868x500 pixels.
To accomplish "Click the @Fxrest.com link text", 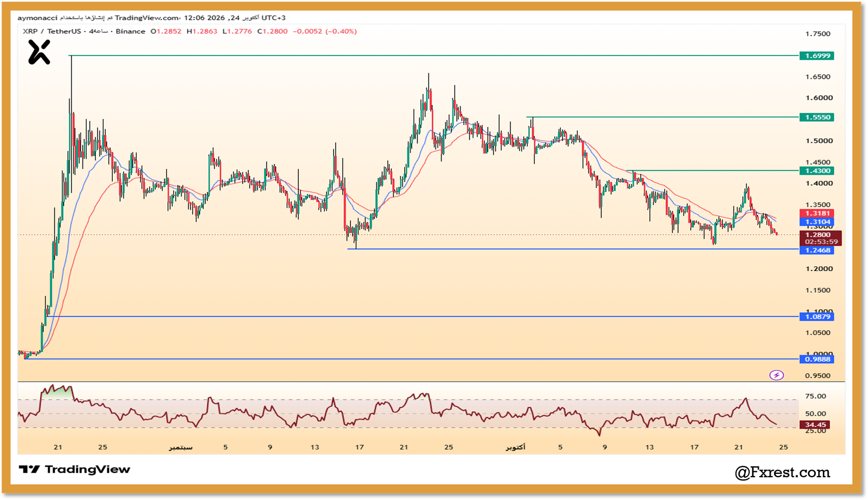I will click(782, 472).
